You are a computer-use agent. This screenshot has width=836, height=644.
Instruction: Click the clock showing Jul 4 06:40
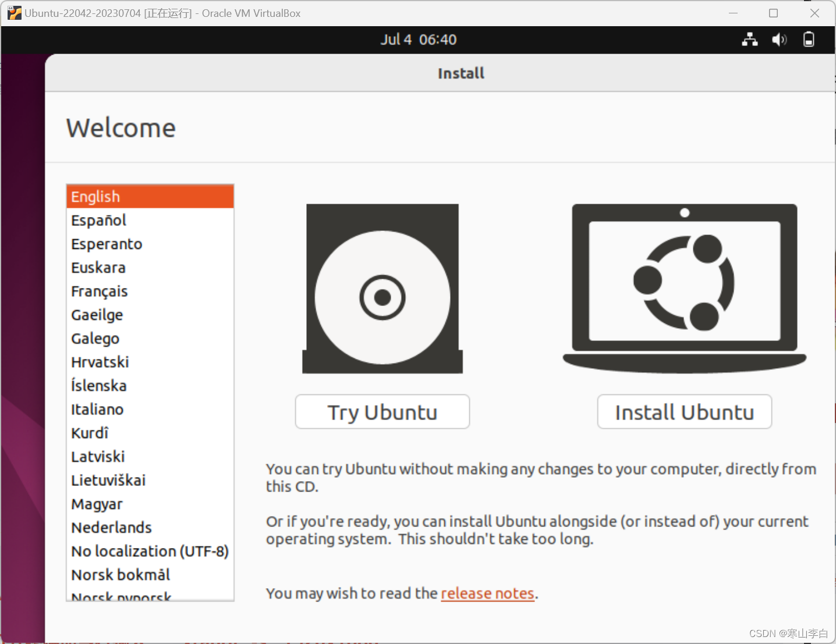tap(419, 39)
